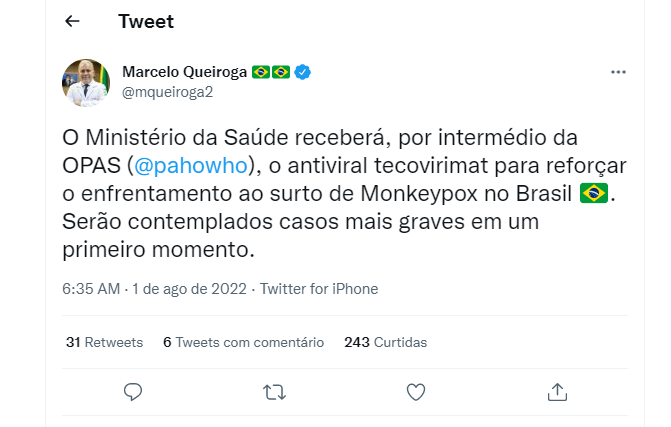Viewport: 671px width, 427px height.
Task: Click the share upload icon
Action: (x=557, y=391)
